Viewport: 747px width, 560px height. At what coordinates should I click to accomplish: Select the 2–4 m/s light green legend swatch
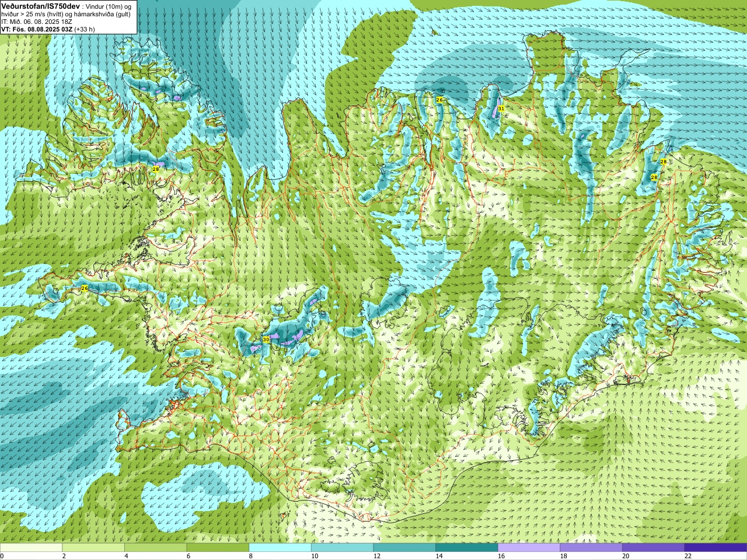tap(93, 548)
